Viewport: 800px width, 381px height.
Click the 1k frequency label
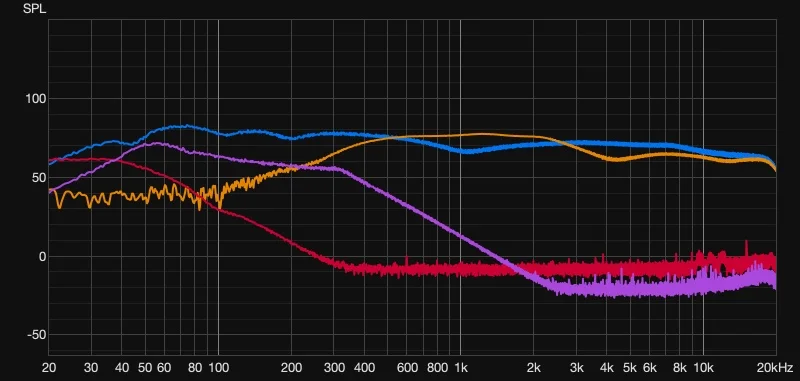(x=461, y=367)
